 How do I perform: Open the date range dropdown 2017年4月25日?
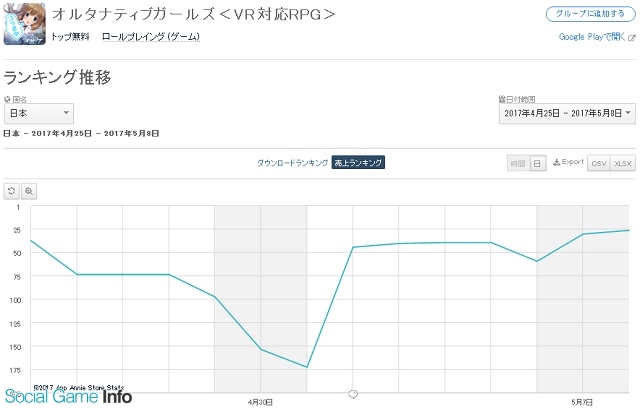567,113
